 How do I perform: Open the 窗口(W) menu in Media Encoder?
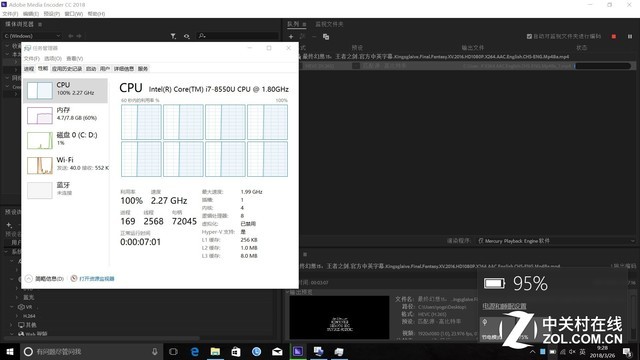point(73,13)
